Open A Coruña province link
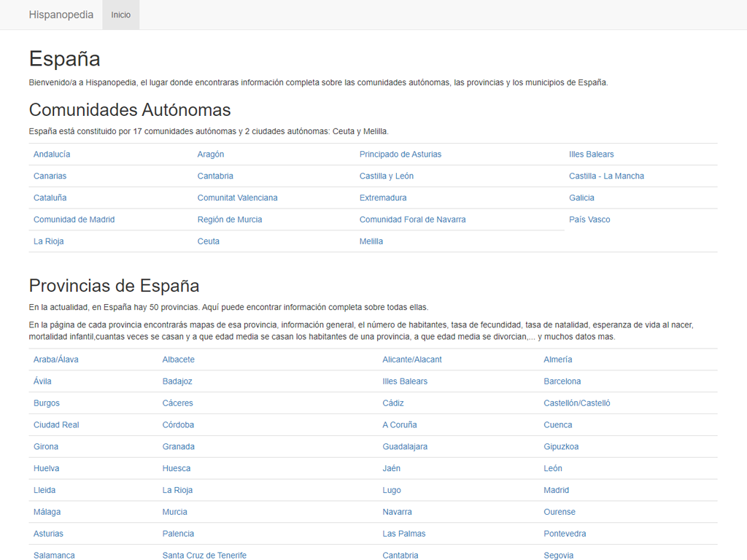 [400, 426]
